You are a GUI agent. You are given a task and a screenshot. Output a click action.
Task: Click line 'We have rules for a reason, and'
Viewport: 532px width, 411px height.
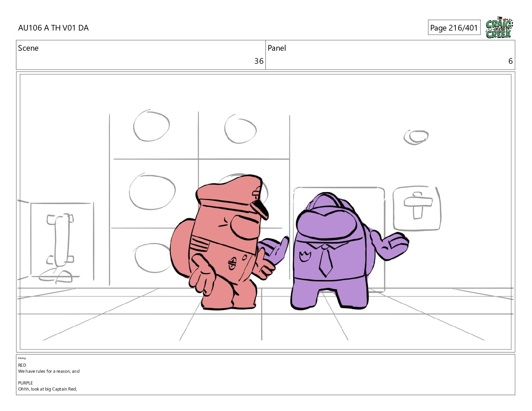tap(49, 371)
